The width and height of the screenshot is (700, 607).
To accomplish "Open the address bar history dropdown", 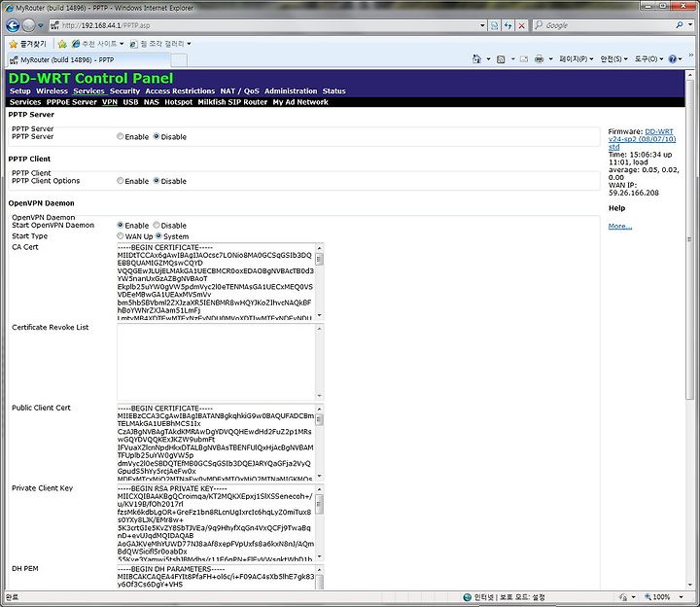I will (482, 25).
